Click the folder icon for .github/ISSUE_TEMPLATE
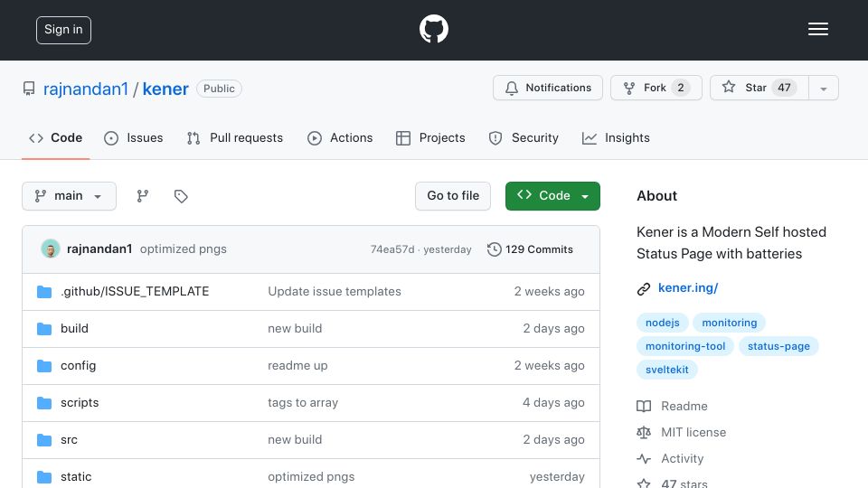868x488 pixels. (x=44, y=292)
